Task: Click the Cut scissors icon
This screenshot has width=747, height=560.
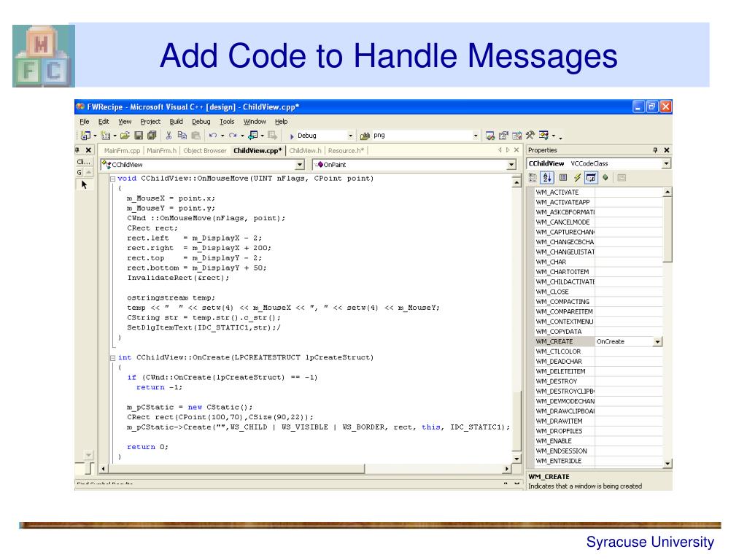Action: pos(169,136)
